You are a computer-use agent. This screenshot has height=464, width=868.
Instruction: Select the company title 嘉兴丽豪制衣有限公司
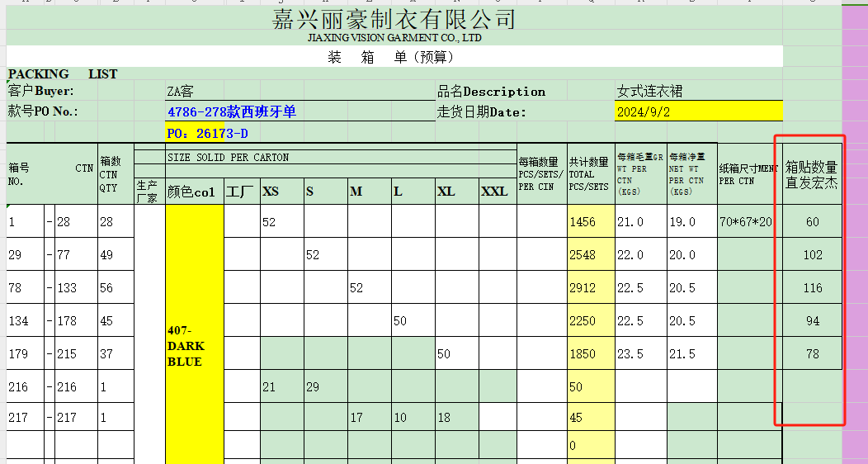[394, 19]
